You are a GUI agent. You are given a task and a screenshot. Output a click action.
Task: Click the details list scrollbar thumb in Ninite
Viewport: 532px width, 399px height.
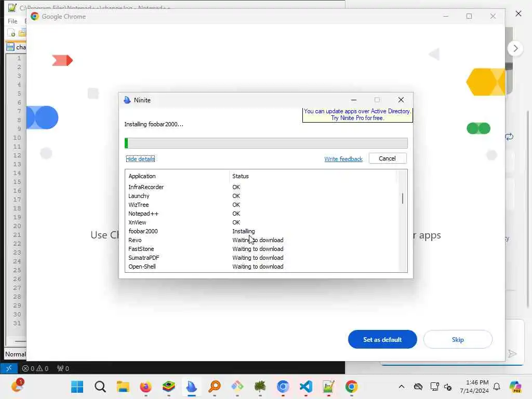tap(403, 198)
